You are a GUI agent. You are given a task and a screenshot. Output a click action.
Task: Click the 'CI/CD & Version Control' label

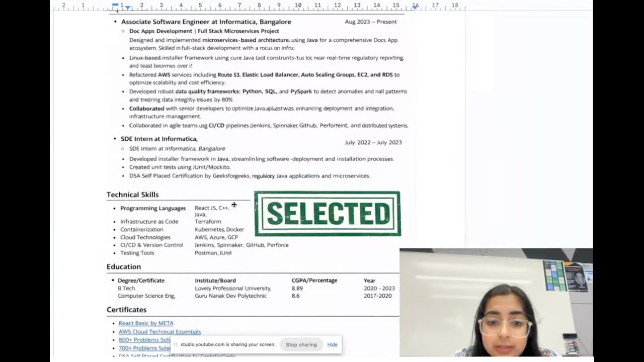coord(151,245)
